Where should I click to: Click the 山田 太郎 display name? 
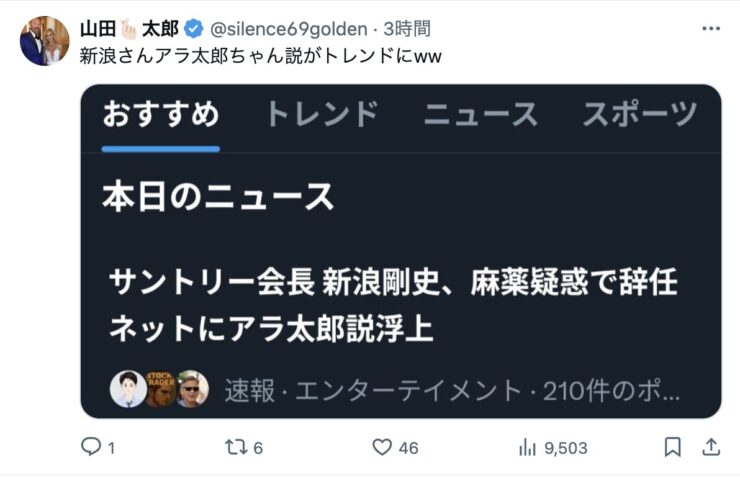click(129, 29)
